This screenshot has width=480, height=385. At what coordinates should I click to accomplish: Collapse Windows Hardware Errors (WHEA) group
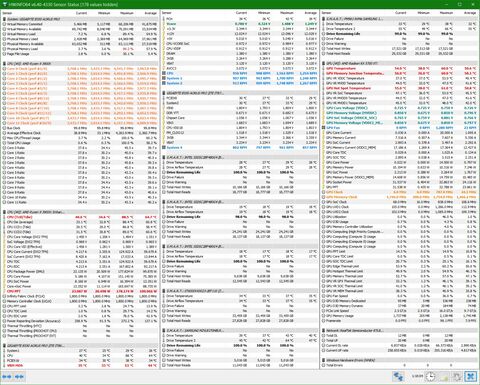(399, 360)
